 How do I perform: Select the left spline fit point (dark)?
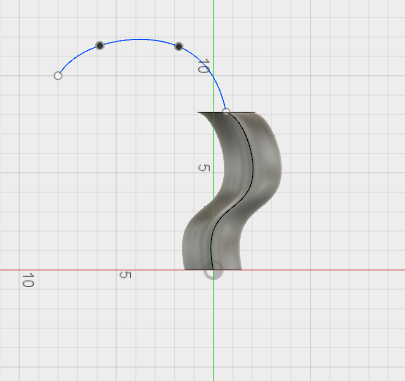click(100, 45)
